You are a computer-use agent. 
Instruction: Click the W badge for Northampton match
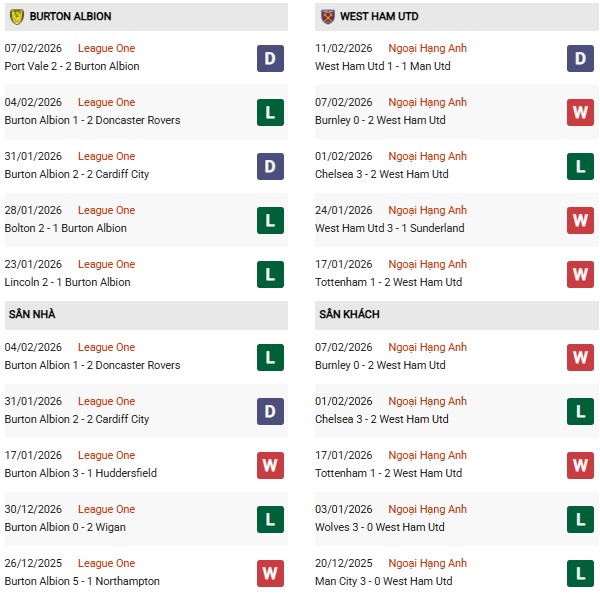(x=270, y=573)
